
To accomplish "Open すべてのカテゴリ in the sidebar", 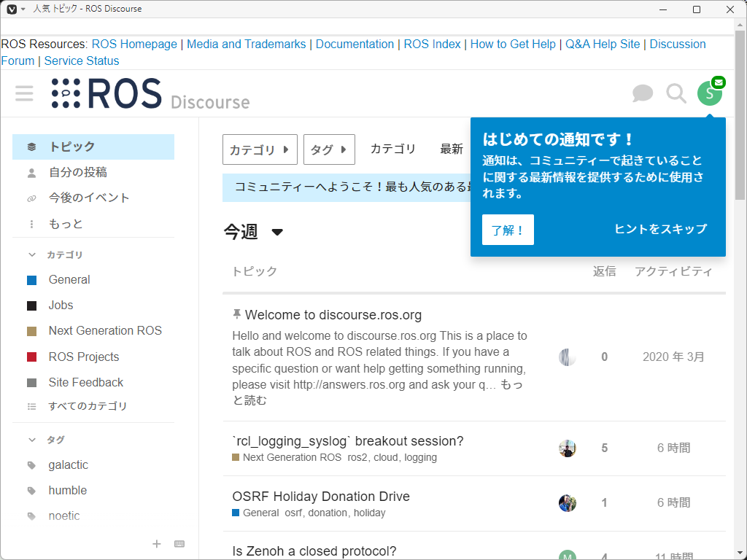I will (x=88, y=406).
